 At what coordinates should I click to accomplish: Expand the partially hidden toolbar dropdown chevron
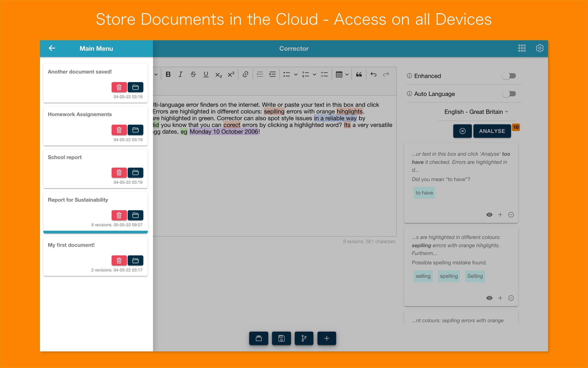[x=156, y=75]
